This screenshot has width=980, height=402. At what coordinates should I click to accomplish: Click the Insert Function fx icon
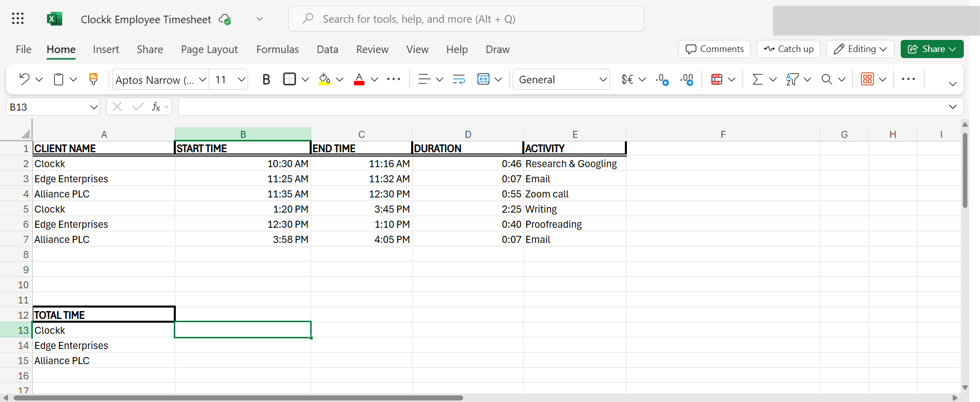coord(156,107)
